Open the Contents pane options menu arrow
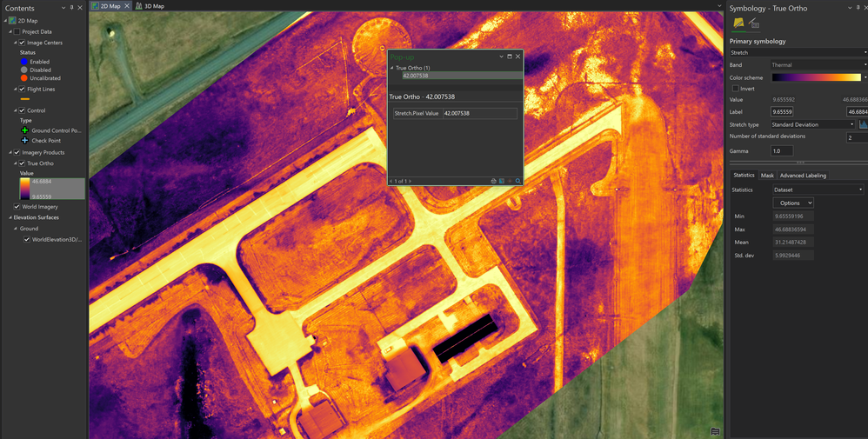This screenshot has height=439, width=868. (63, 8)
